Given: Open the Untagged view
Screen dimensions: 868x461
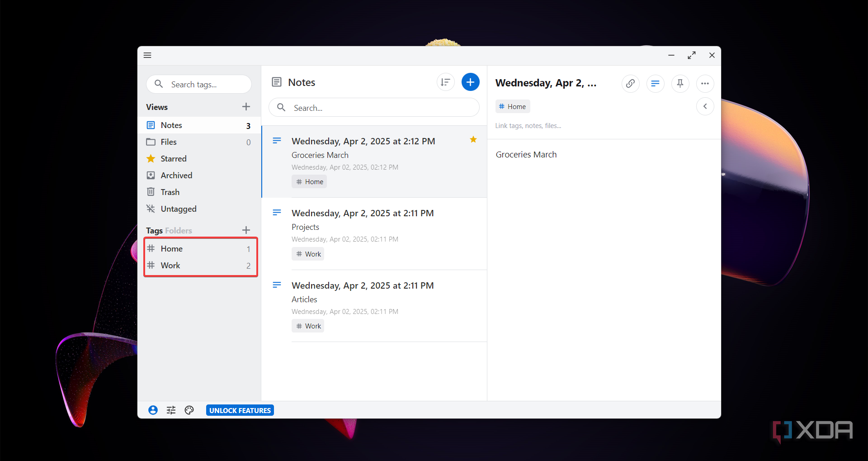Looking at the screenshot, I should 199,209.
